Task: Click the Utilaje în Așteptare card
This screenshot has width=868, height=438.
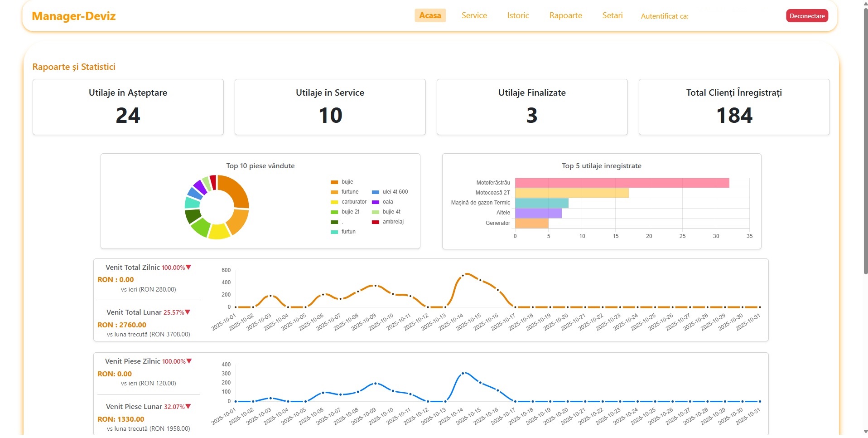Action: pos(128,107)
